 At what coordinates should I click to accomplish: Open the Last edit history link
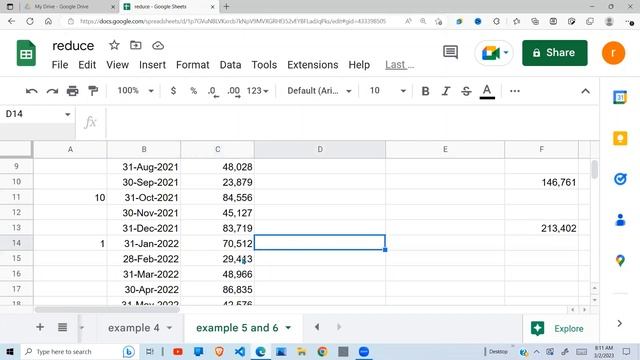[x=399, y=65]
